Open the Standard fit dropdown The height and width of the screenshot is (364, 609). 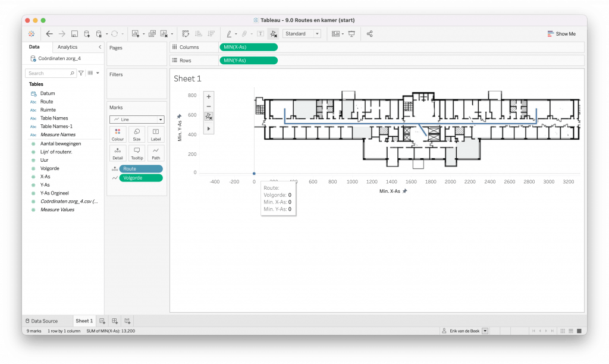point(302,34)
